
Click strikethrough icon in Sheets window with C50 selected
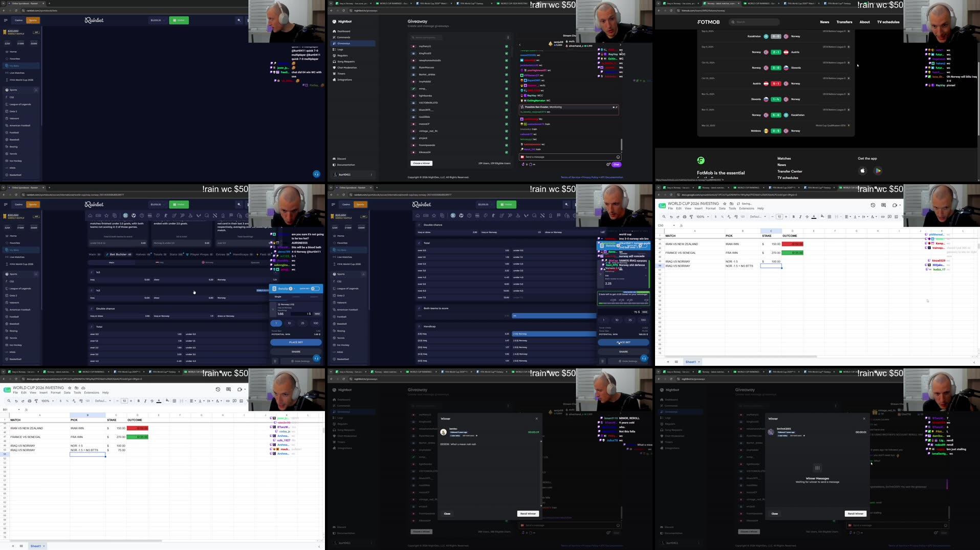coord(807,216)
